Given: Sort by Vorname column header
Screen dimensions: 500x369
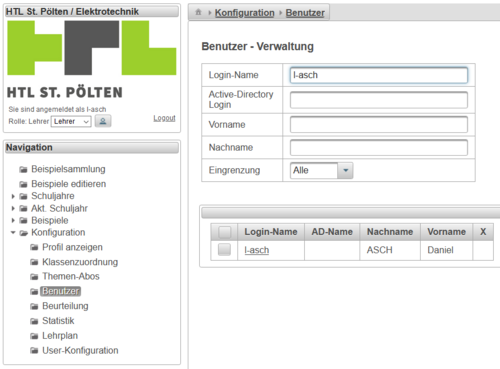Looking at the screenshot, I should click(447, 232).
